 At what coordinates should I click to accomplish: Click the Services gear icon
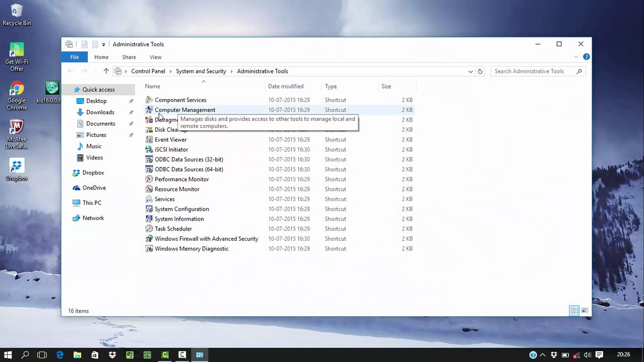tap(149, 199)
